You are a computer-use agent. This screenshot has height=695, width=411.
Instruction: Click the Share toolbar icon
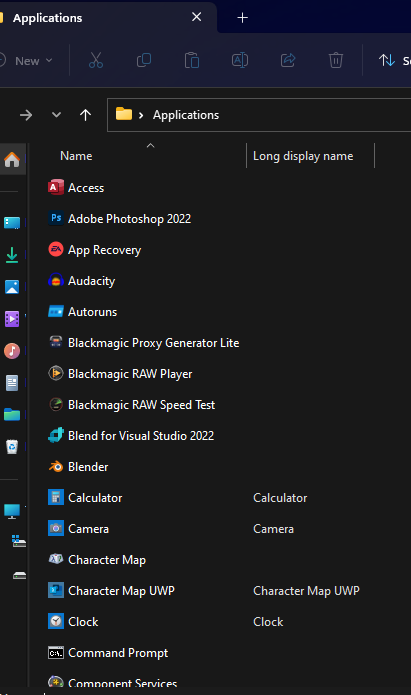click(288, 60)
